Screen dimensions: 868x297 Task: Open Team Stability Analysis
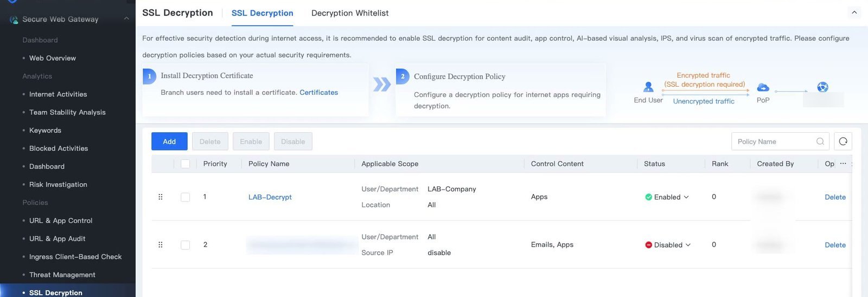click(x=67, y=112)
